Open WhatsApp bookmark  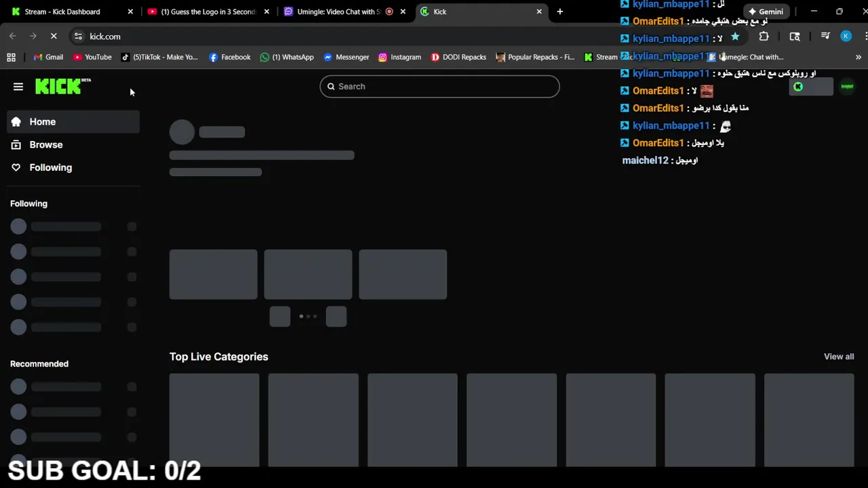point(287,57)
